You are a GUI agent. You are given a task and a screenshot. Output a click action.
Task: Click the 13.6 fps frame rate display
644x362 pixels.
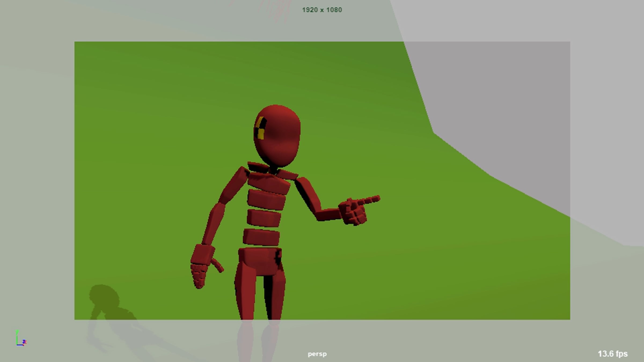pyautogui.click(x=612, y=354)
